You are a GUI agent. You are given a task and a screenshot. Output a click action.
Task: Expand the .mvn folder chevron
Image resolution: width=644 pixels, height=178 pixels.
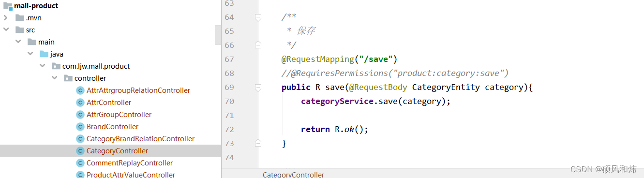point(6,18)
